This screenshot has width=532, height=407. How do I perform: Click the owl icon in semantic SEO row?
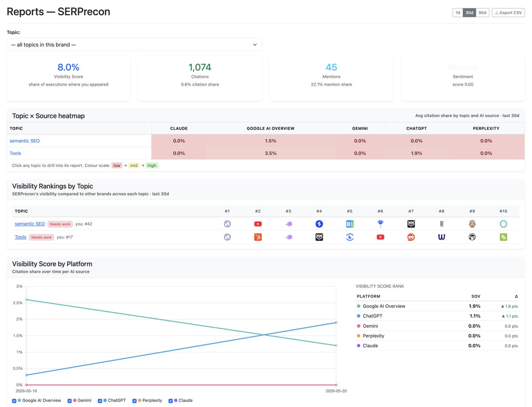(411, 224)
